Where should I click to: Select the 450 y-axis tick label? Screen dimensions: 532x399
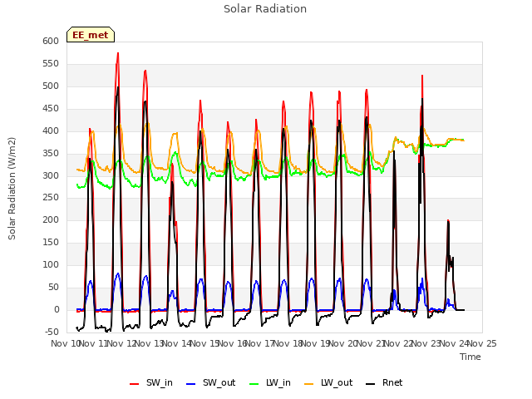(x=51, y=109)
